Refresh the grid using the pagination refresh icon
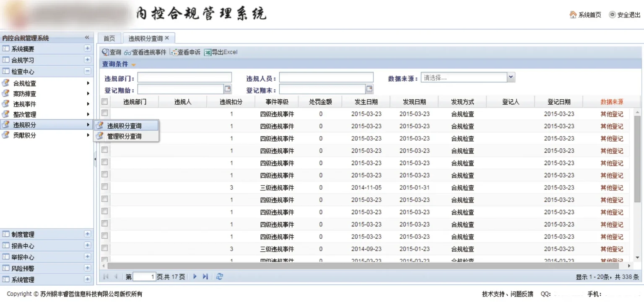 220,276
